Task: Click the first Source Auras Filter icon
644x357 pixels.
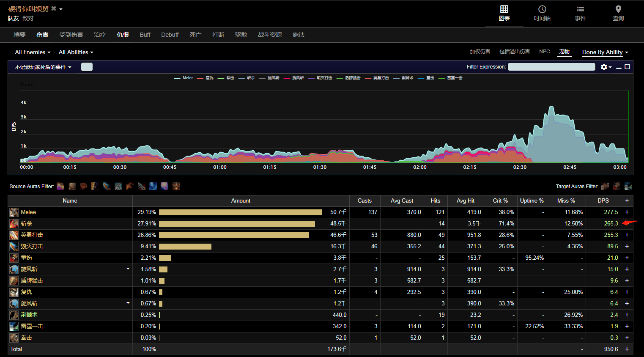Action: click(60, 186)
